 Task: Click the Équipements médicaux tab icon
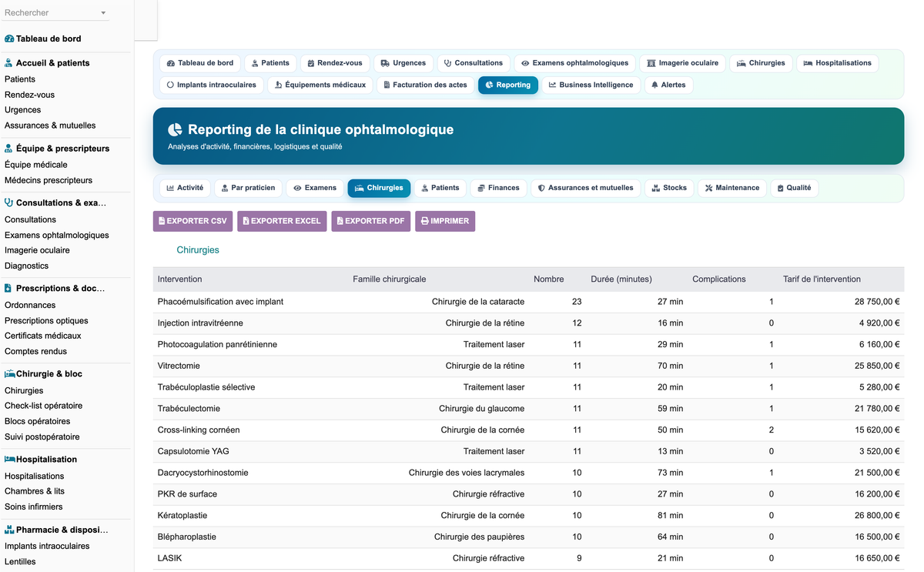[279, 85]
